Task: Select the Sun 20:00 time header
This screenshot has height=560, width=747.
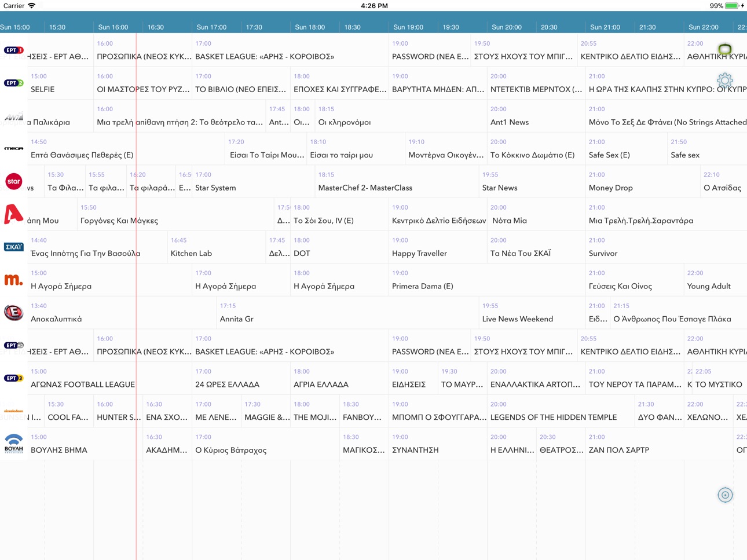Action: tap(507, 27)
